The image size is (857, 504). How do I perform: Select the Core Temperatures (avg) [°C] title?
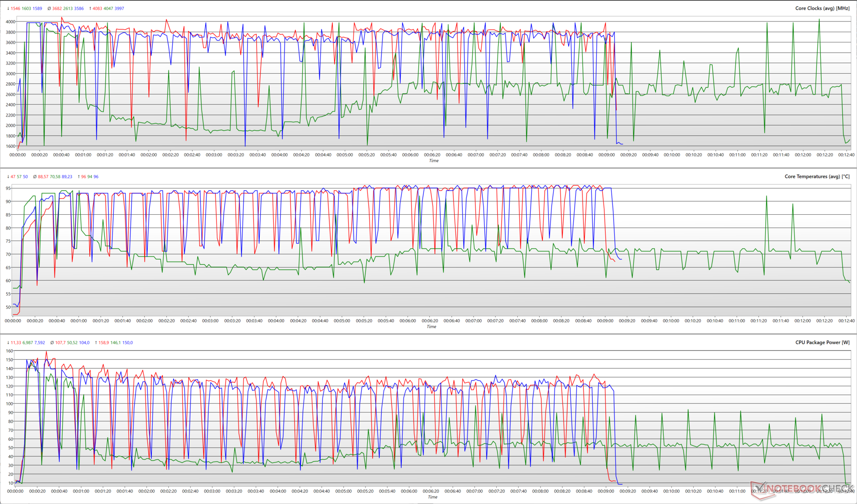[x=817, y=177]
